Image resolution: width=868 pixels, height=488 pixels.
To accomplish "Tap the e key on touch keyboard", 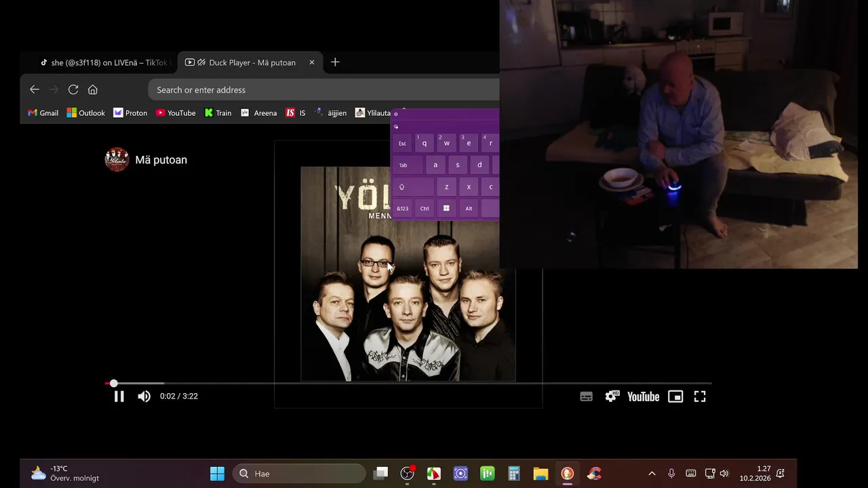I will [469, 143].
